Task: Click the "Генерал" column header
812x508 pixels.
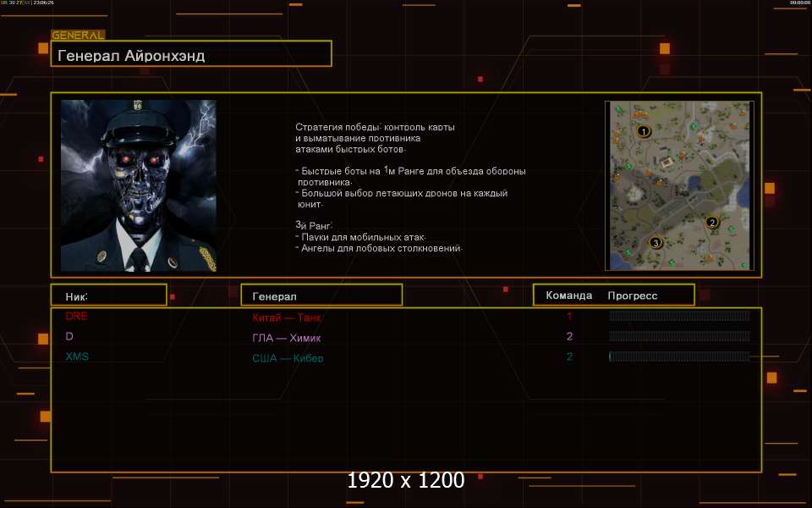Action: [x=321, y=295]
